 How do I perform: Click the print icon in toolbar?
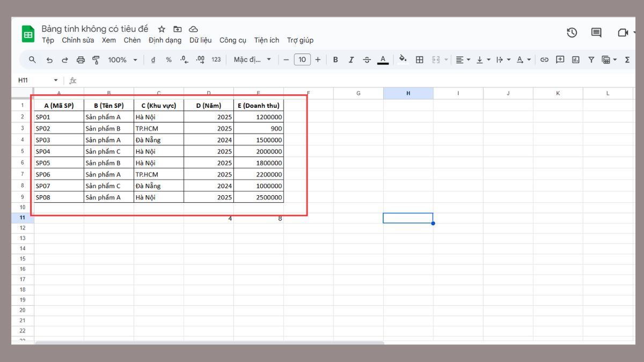(80, 60)
